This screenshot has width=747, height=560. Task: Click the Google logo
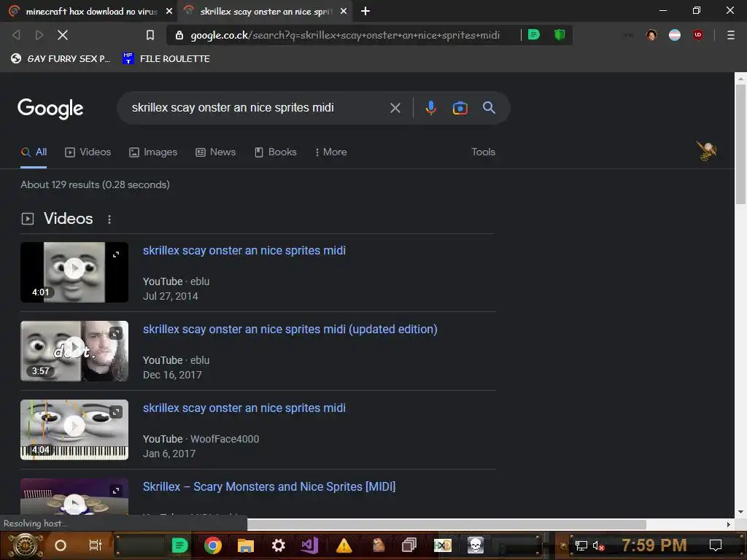[x=50, y=109]
